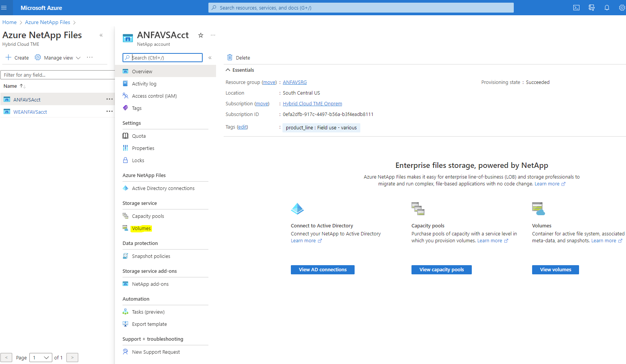
Task: Open the page number dropdown
Action: [x=41, y=358]
